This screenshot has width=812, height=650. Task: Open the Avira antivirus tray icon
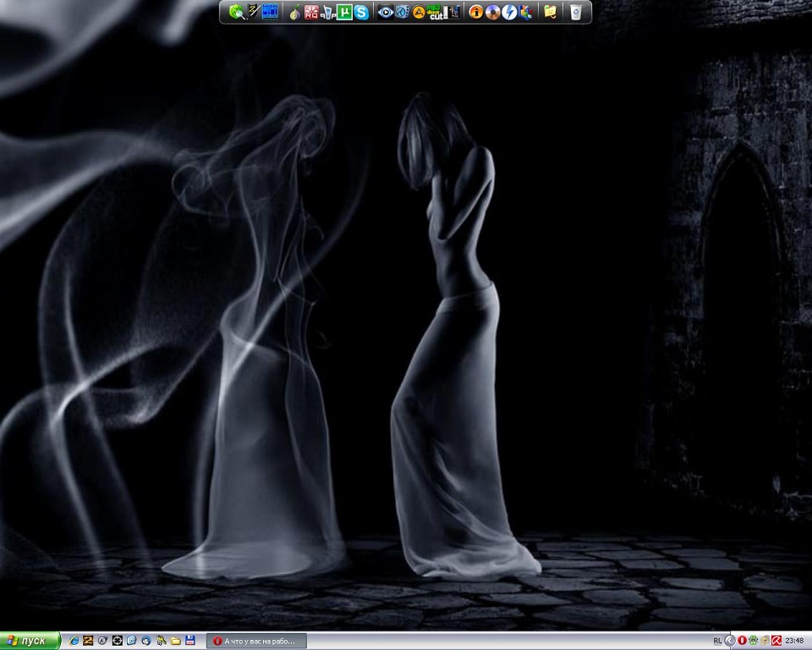click(776, 641)
